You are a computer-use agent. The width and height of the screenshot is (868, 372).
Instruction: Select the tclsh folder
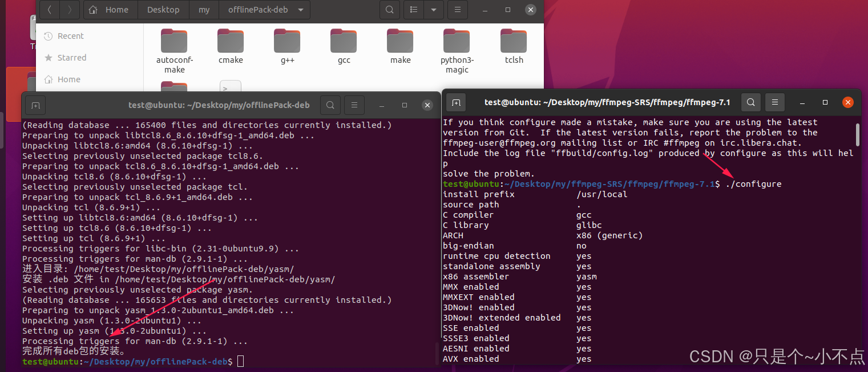(x=514, y=46)
